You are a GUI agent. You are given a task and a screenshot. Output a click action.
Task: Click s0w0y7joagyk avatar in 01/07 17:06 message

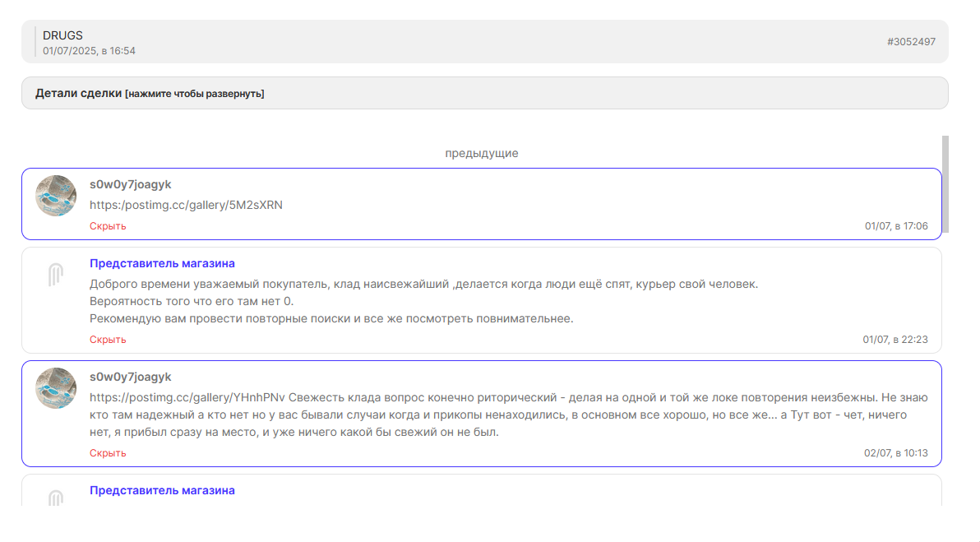coord(56,196)
